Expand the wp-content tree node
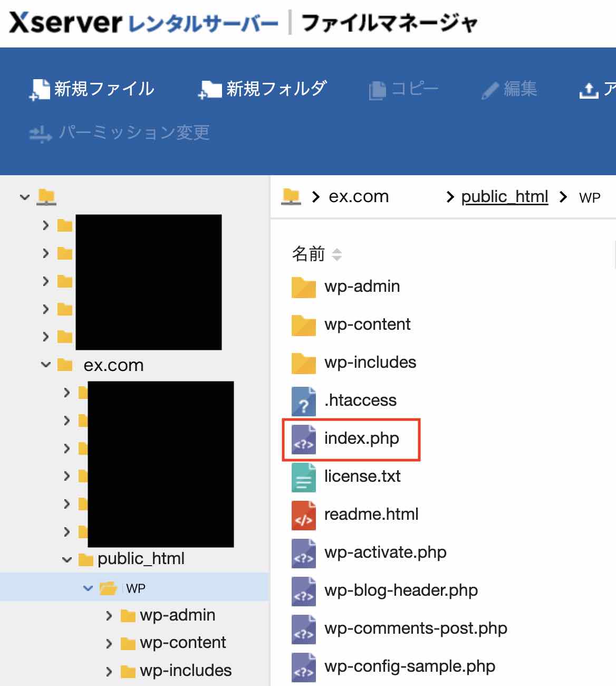This screenshot has width=616, height=686. point(109,644)
